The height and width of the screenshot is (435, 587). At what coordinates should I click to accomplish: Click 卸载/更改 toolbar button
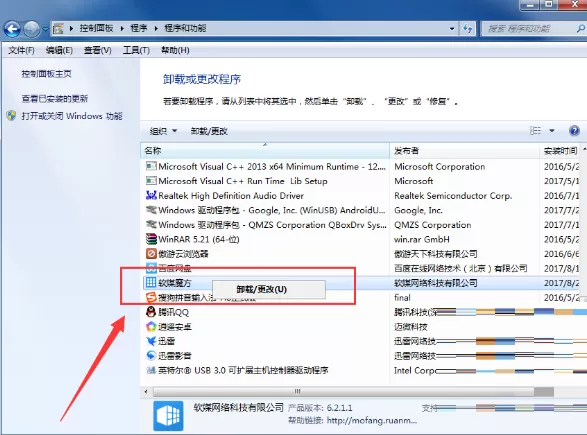pyautogui.click(x=209, y=131)
